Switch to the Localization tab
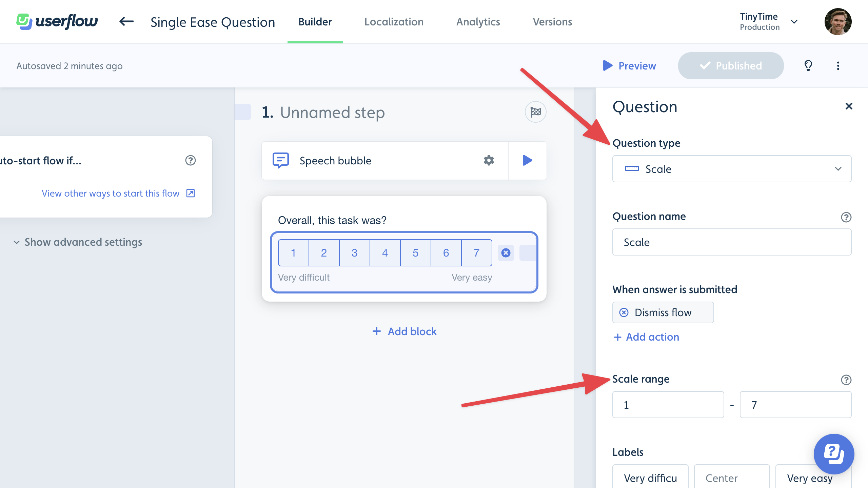This screenshot has width=868, height=488. point(394,22)
